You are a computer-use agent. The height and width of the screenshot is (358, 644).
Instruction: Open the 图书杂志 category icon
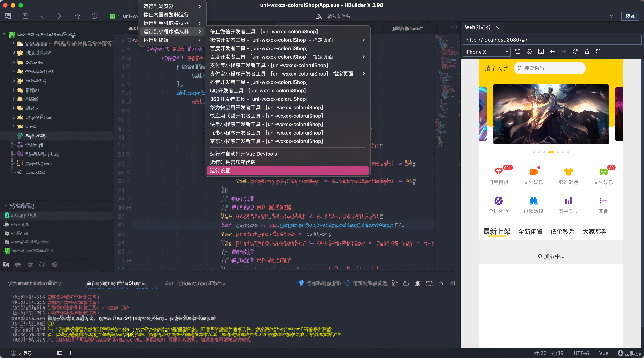coord(568,201)
